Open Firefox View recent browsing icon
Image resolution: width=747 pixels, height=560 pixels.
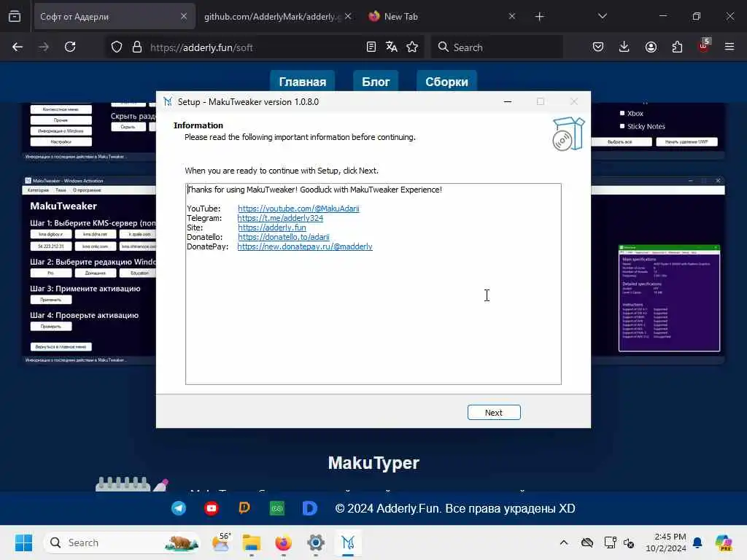pyautogui.click(x=15, y=17)
